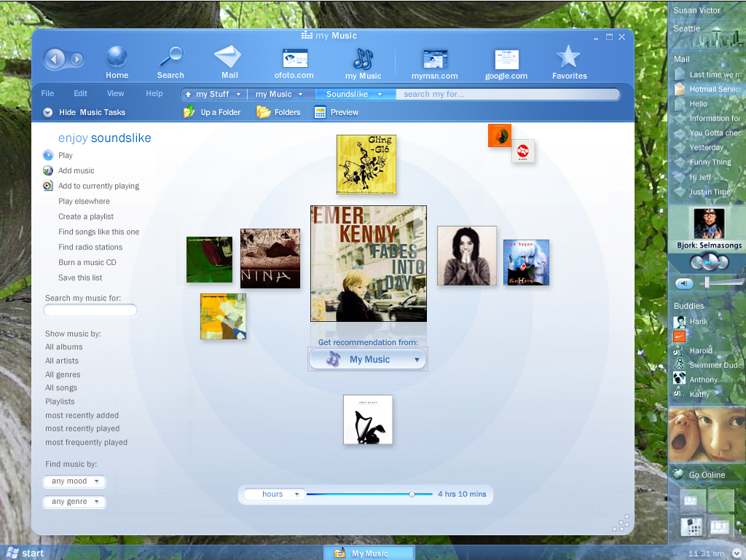Screen dimensions: 746x560
Task: Open the File menu
Action: click(47, 93)
